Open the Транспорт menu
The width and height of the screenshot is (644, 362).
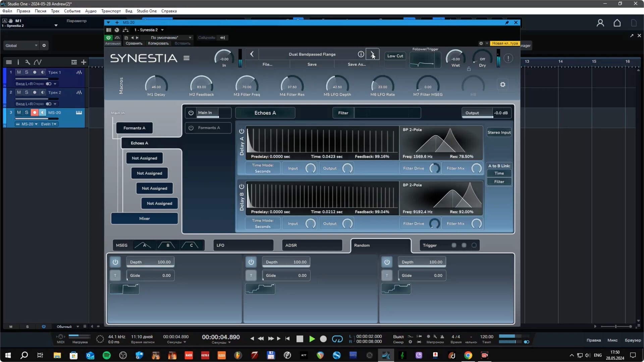(111, 11)
